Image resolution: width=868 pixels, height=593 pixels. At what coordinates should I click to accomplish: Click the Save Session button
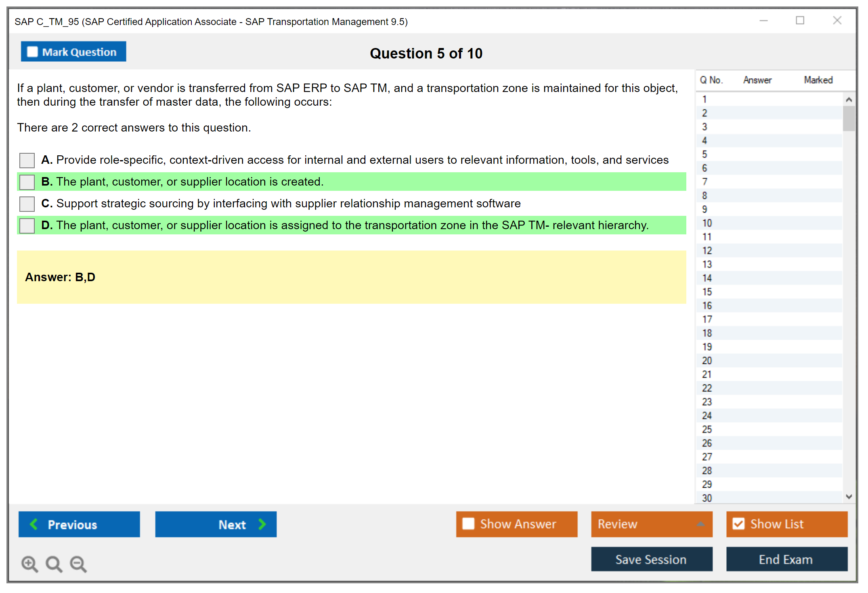click(651, 559)
